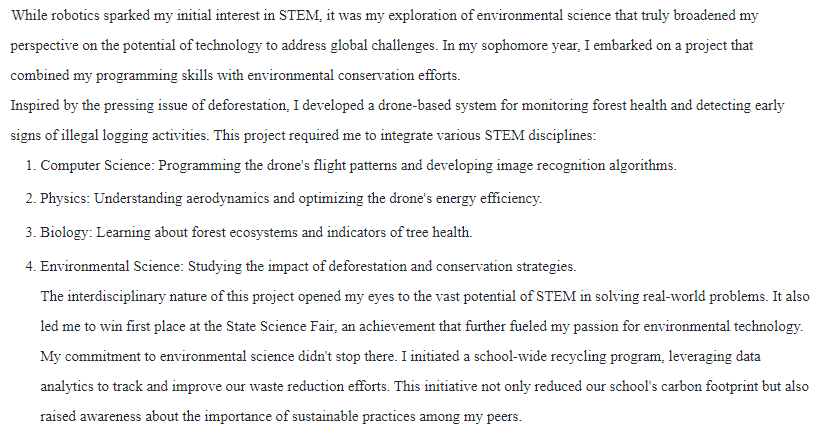Click the list number 1 marker

30,165
